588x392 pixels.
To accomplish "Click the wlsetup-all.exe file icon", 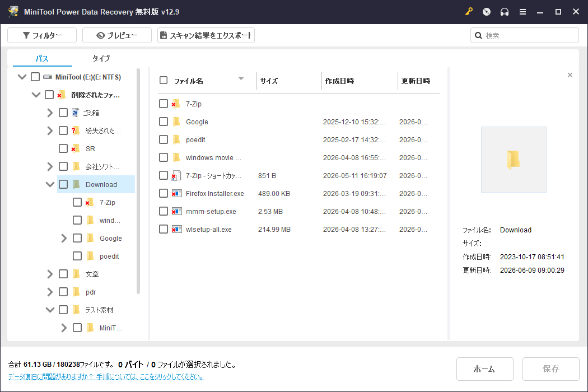I will click(x=176, y=229).
